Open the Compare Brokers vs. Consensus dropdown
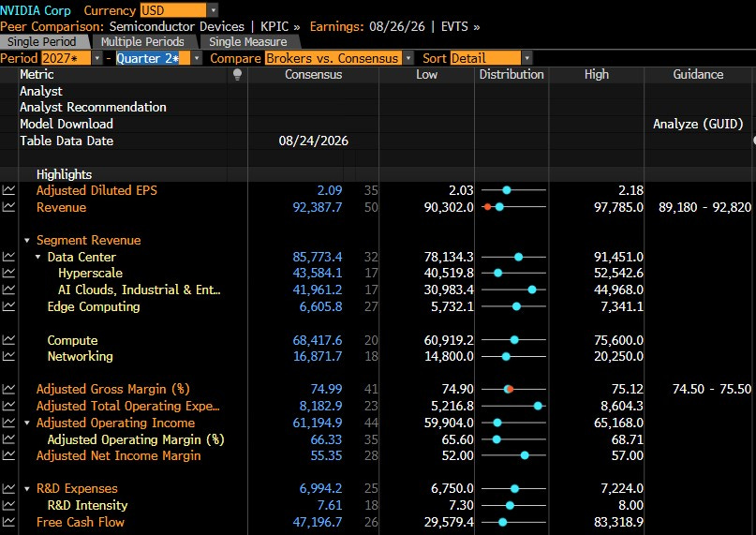 [x=408, y=58]
